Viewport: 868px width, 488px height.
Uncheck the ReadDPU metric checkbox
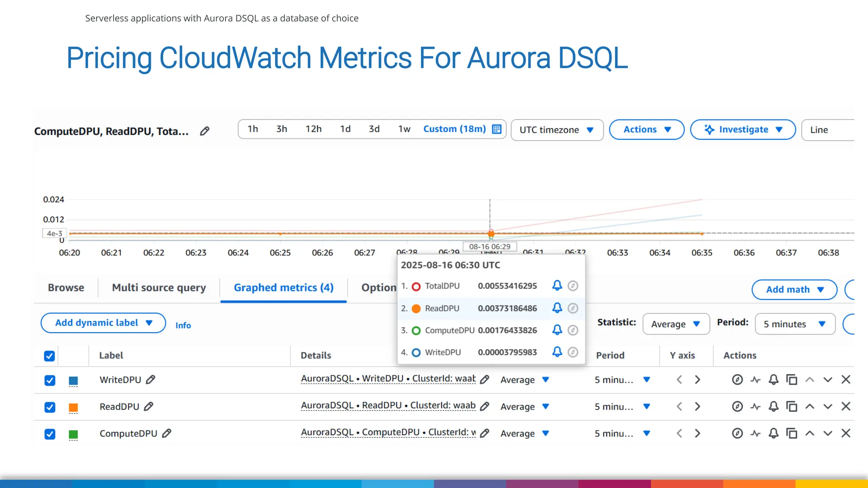(x=50, y=407)
